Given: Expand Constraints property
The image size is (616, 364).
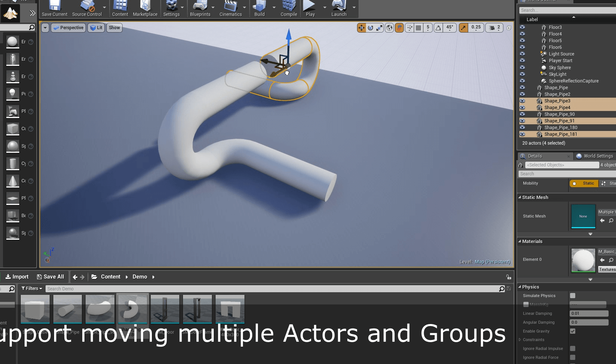Looking at the screenshot, I should click(520, 340).
